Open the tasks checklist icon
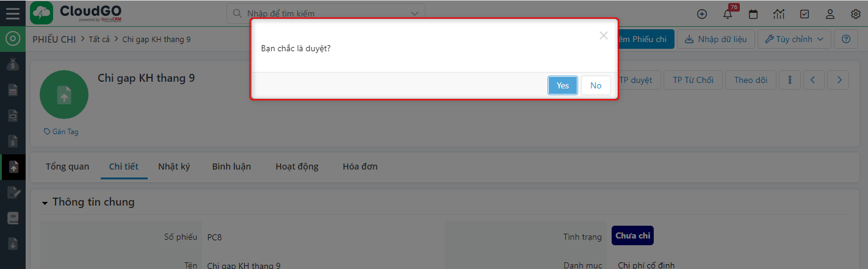 [805, 14]
